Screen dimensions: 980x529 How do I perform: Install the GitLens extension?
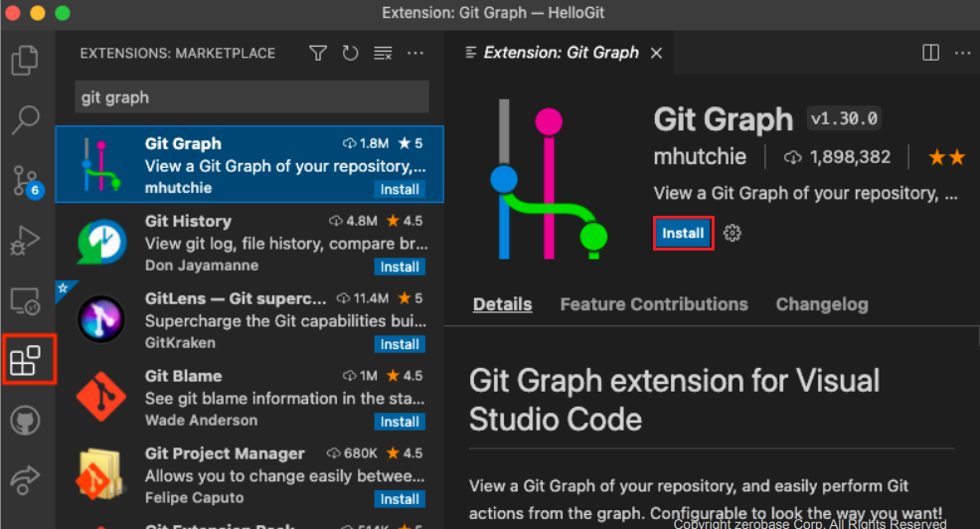(400, 344)
